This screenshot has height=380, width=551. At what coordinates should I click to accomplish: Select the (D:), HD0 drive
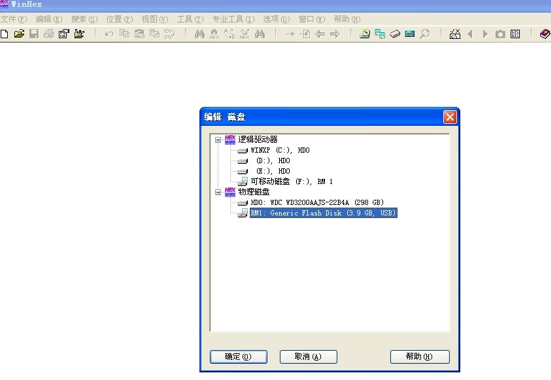273,161
